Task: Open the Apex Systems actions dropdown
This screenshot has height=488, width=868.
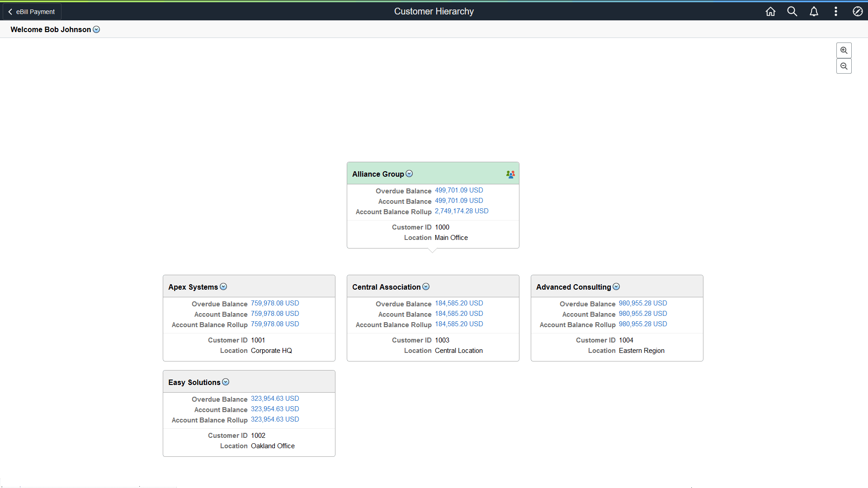Action: 223,287
